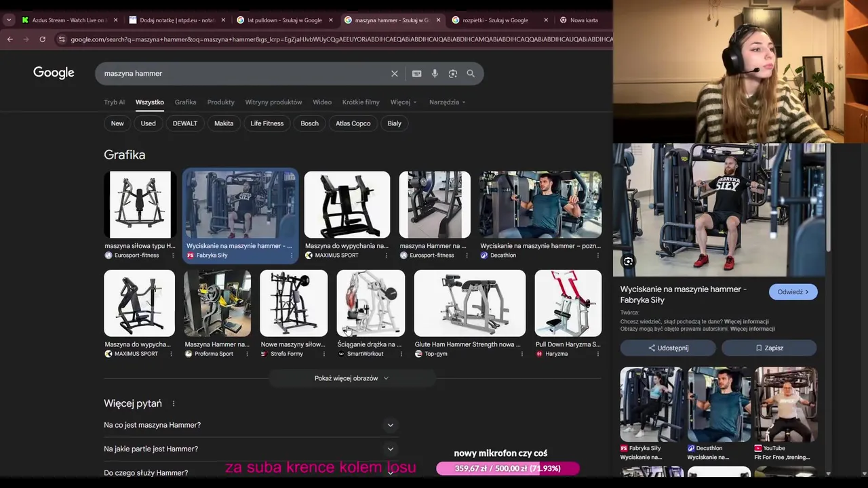Apply the Used filter chip
868x488 pixels.
point(148,123)
